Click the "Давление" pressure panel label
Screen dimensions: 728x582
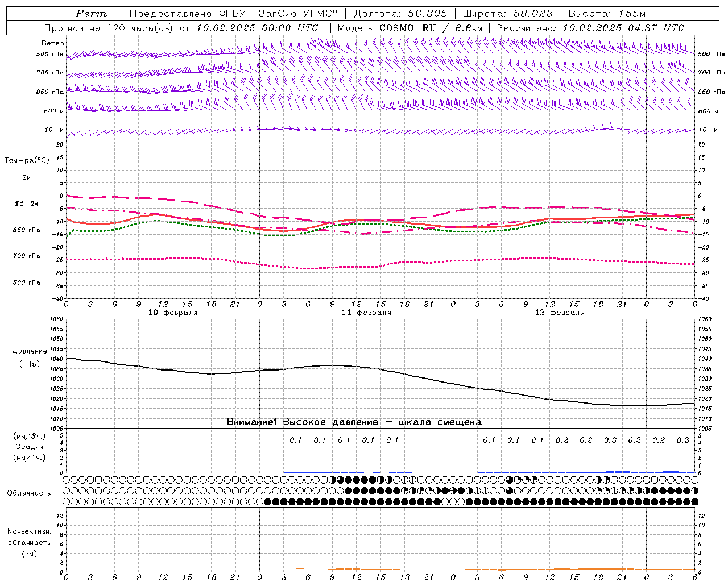coord(29,351)
